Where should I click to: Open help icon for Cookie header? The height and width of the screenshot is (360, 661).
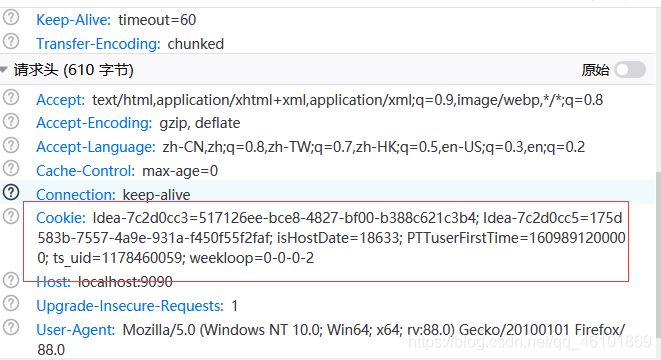pos(11,216)
